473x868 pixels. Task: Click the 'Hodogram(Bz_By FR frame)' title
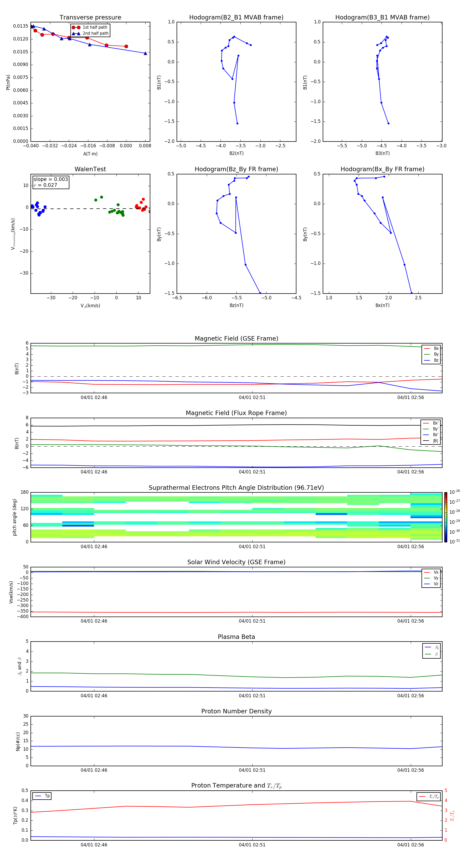[x=236, y=169]
